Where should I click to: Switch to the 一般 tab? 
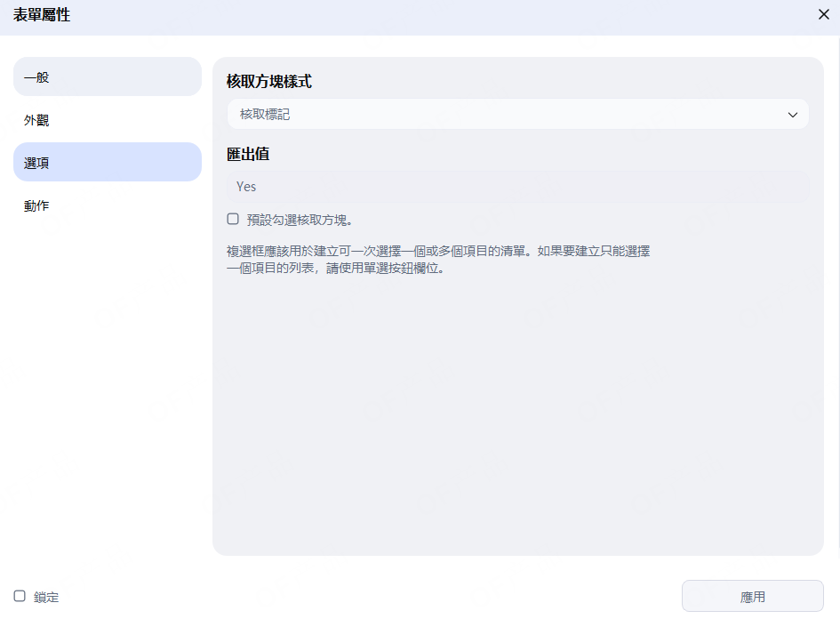pyautogui.click(x=107, y=76)
